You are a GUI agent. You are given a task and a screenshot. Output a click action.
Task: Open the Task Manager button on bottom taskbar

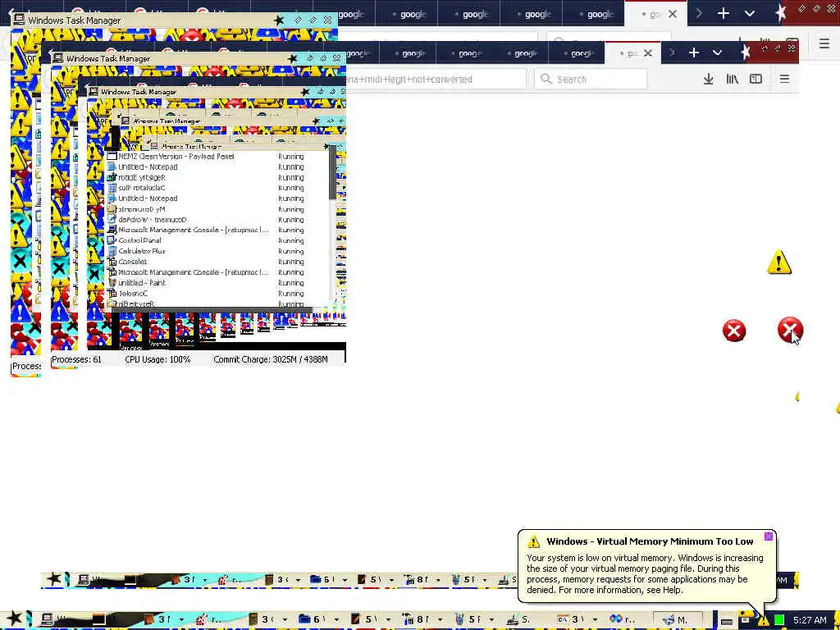point(62,620)
